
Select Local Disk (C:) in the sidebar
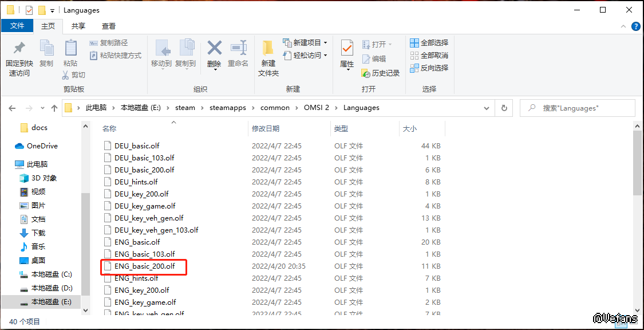pos(46,274)
